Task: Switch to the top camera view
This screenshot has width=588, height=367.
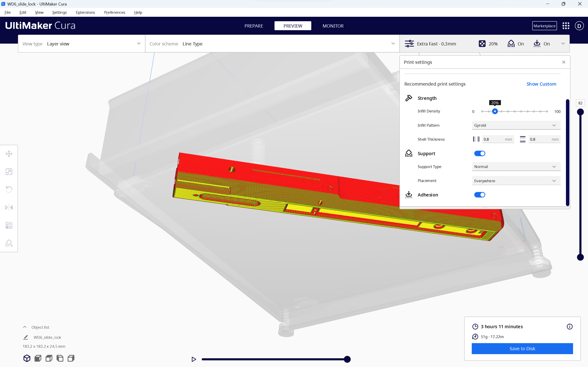Action: (49, 358)
